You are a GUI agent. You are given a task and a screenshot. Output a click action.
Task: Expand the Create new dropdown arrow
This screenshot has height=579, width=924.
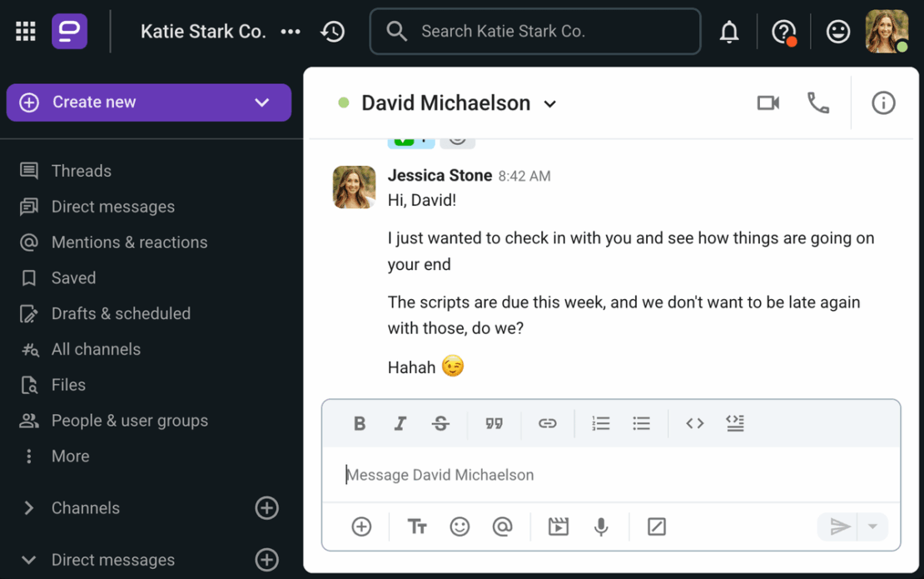(x=262, y=102)
